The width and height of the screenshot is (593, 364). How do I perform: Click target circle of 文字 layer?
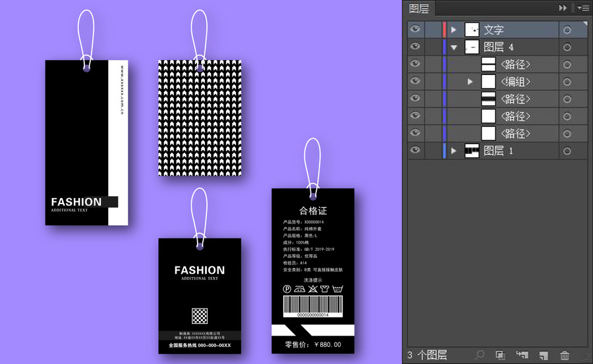pyautogui.click(x=567, y=30)
